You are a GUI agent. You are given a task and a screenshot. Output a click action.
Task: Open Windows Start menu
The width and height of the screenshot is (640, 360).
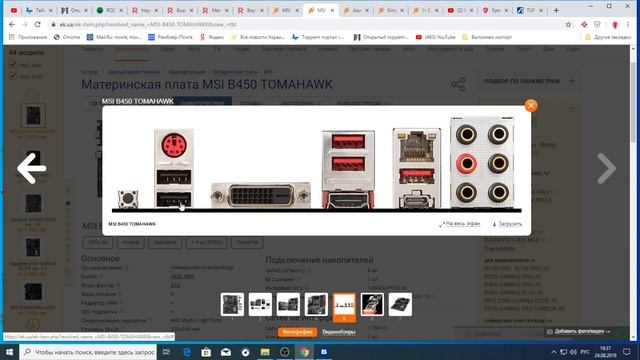coord(9,352)
